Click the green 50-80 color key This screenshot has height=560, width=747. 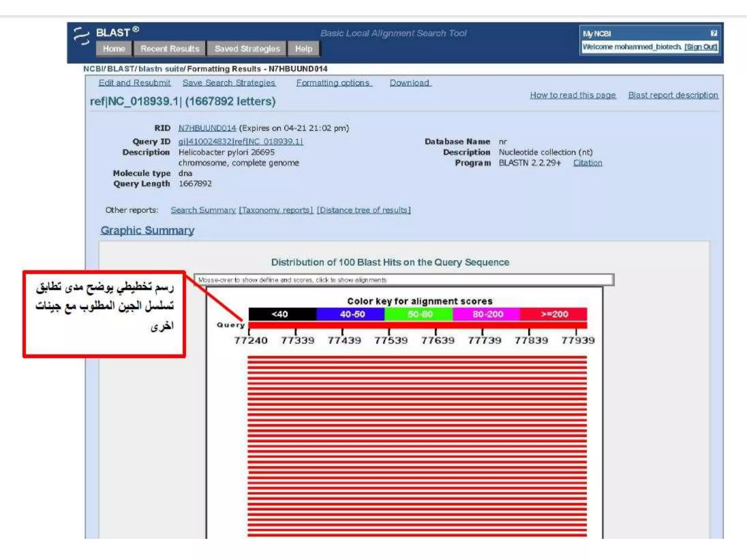point(418,314)
